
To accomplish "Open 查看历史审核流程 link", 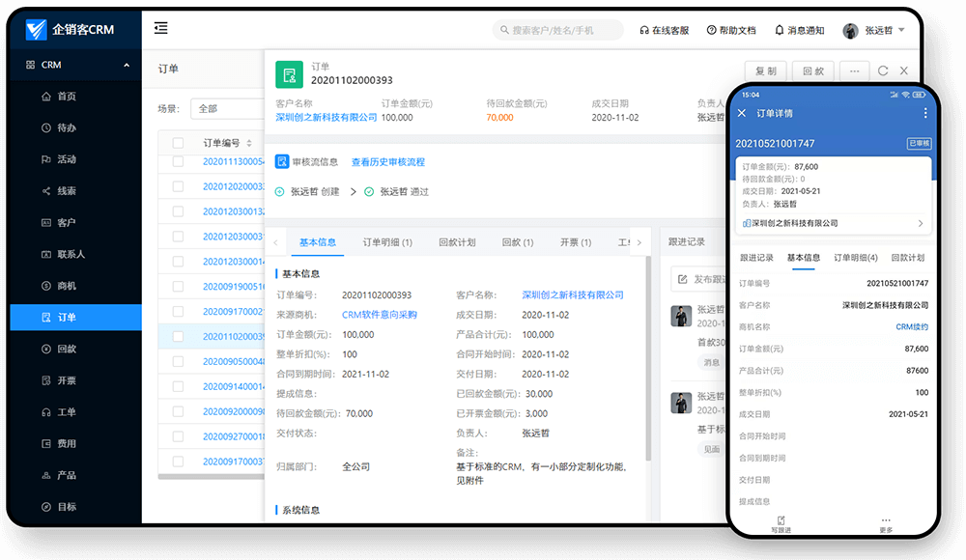I will [x=387, y=162].
